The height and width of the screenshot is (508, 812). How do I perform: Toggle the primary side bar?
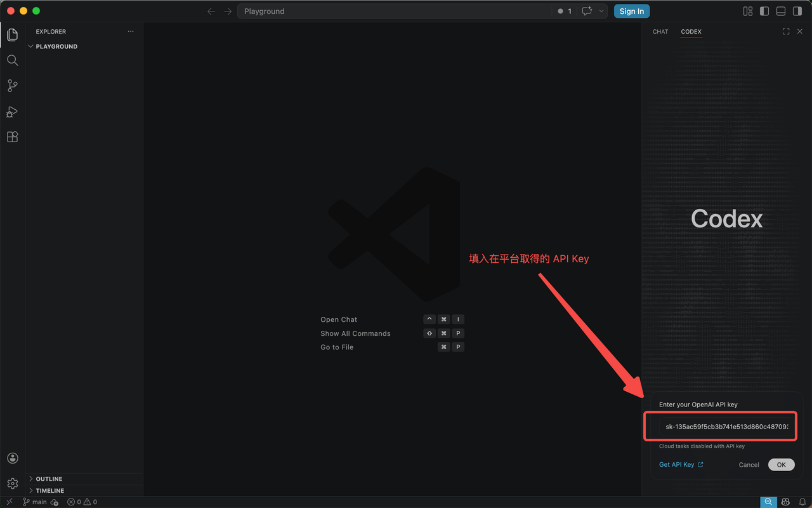pos(764,11)
